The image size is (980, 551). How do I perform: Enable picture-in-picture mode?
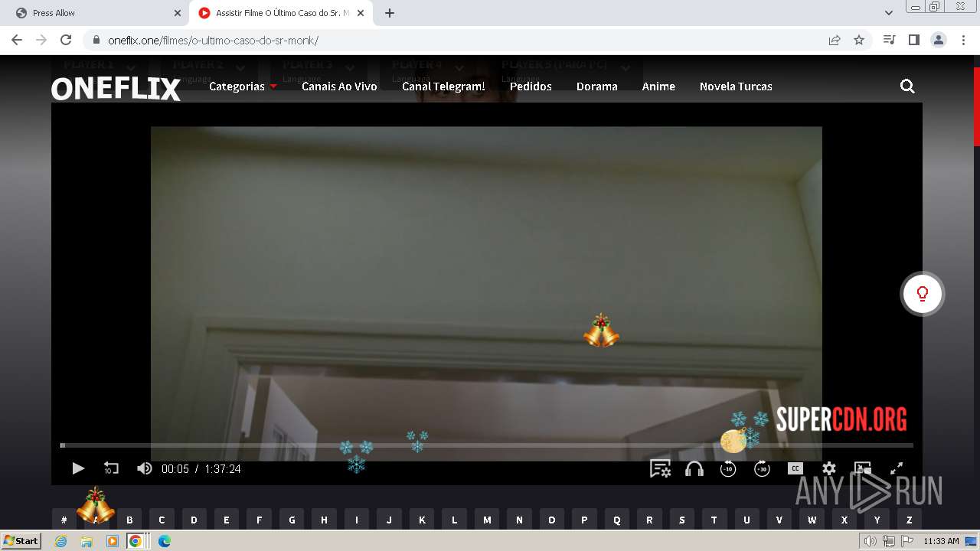pos(863,468)
